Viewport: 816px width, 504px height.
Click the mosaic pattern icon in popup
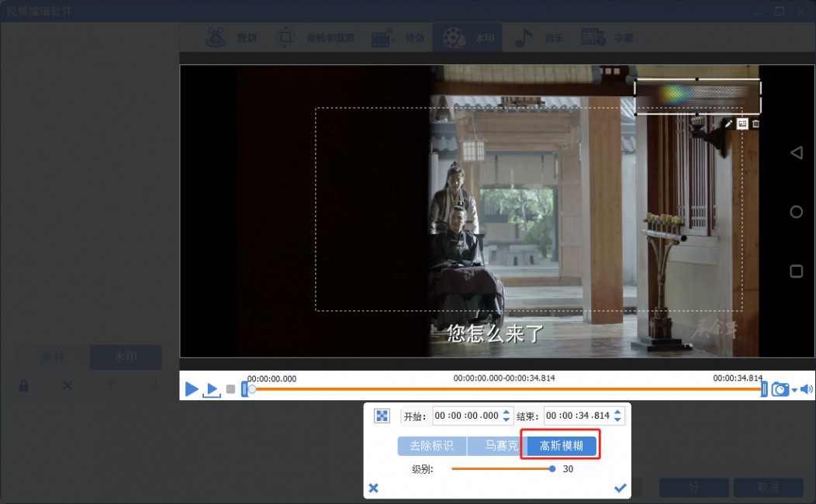pos(382,416)
